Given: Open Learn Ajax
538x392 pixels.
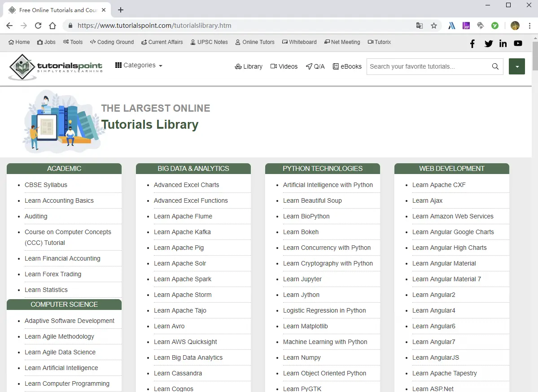Looking at the screenshot, I should [x=427, y=200].
